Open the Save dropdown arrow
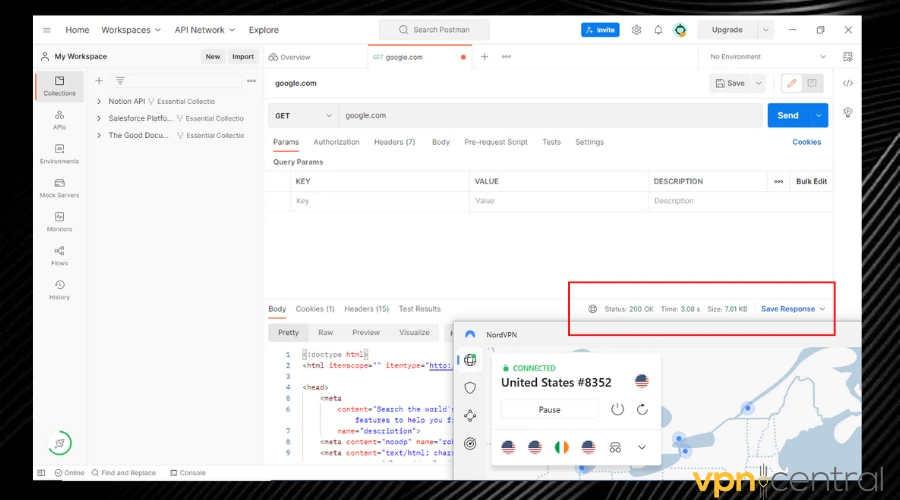The width and height of the screenshot is (900, 500). (758, 83)
